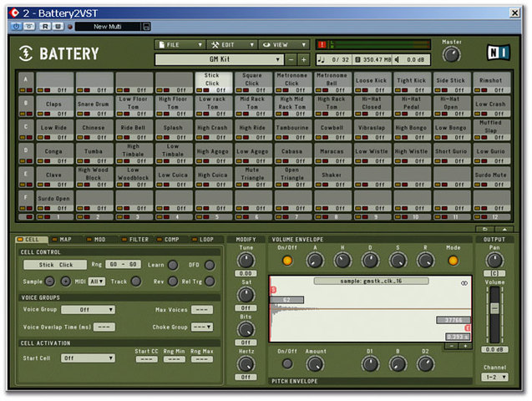Switch to the CELL tab
The width and height of the screenshot is (532, 401).
33,240
